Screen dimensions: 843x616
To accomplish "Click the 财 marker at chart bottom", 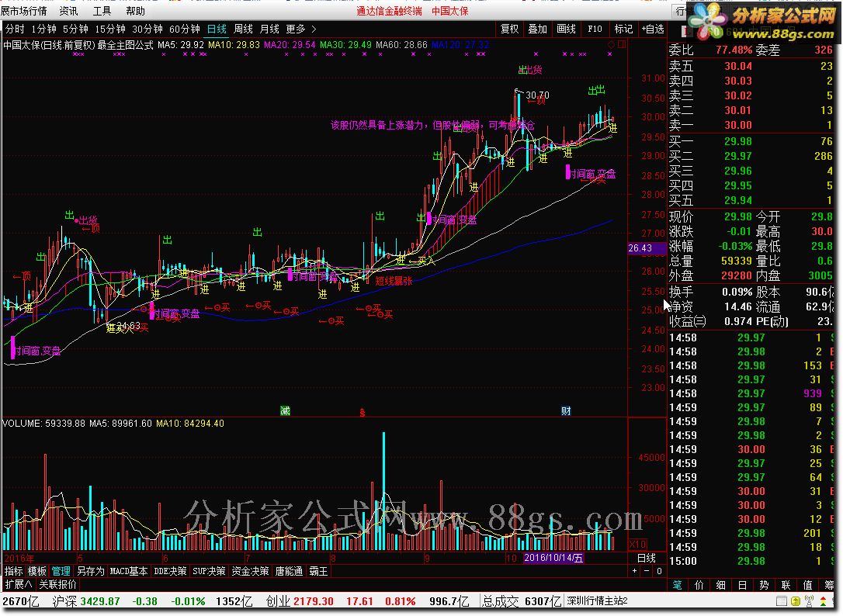I will point(566,411).
